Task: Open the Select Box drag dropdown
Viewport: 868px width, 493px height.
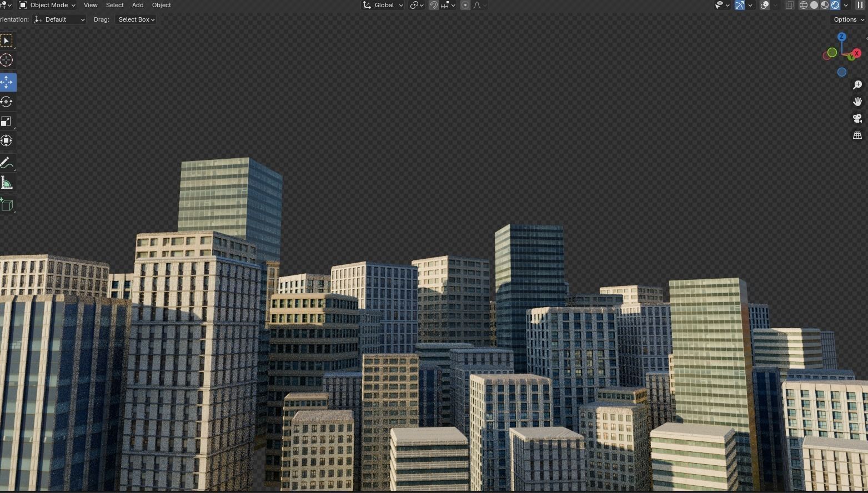Action: [136, 19]
